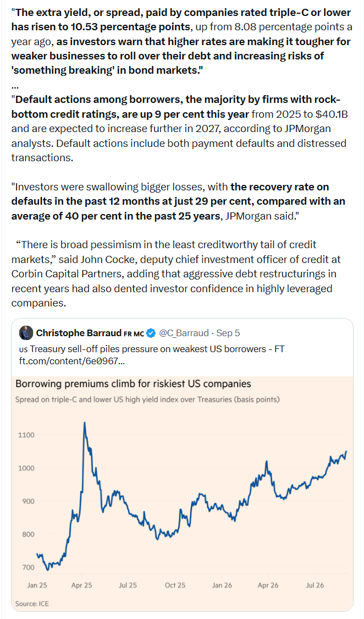This screenshot has height=619, width=364.
Task: Click the latest data point at line's end
Action: [x=346, y=452]
